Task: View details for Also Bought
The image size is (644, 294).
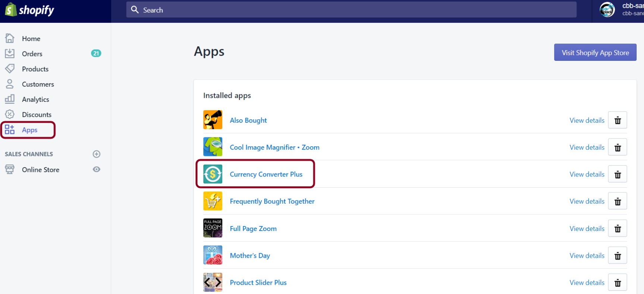Action: pyautogui.click(x=587, y=120)
